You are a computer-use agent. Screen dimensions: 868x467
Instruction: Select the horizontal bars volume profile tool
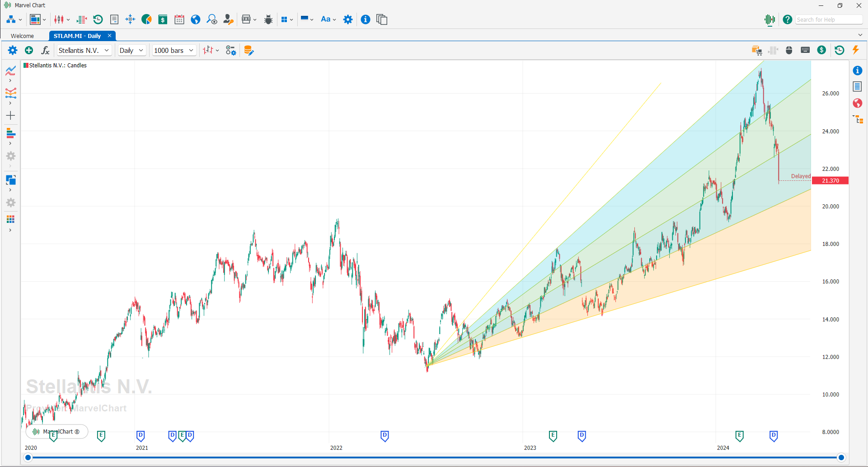pyautogui.click(x=11, y=133)
